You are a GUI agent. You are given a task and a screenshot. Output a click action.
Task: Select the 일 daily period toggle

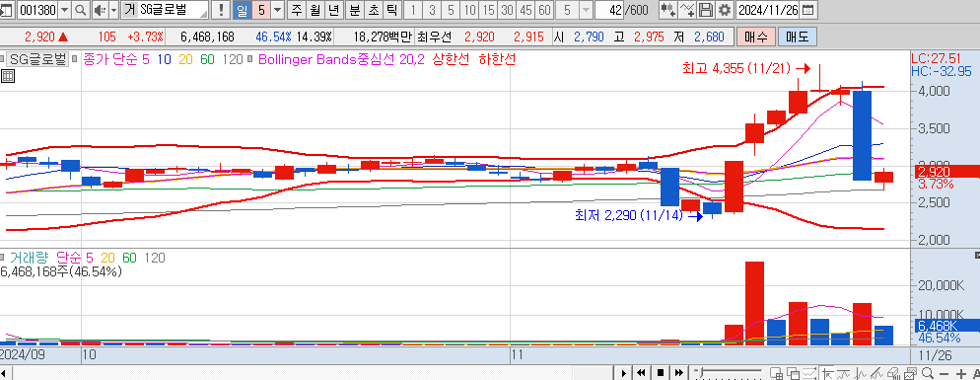coord(242,10)
